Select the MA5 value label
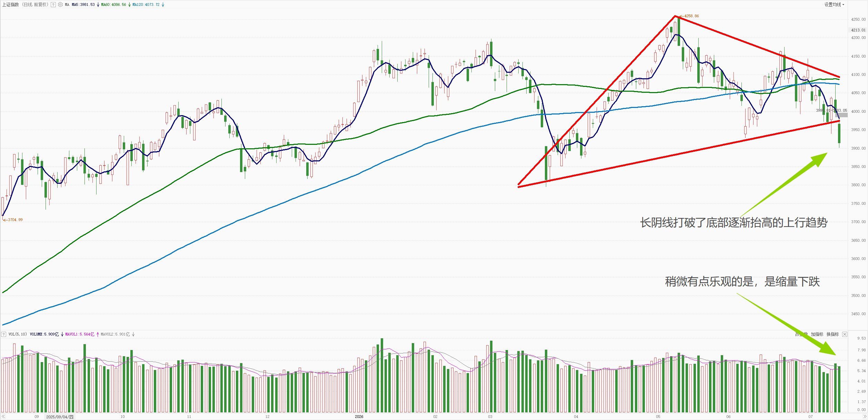 [83, 5]
